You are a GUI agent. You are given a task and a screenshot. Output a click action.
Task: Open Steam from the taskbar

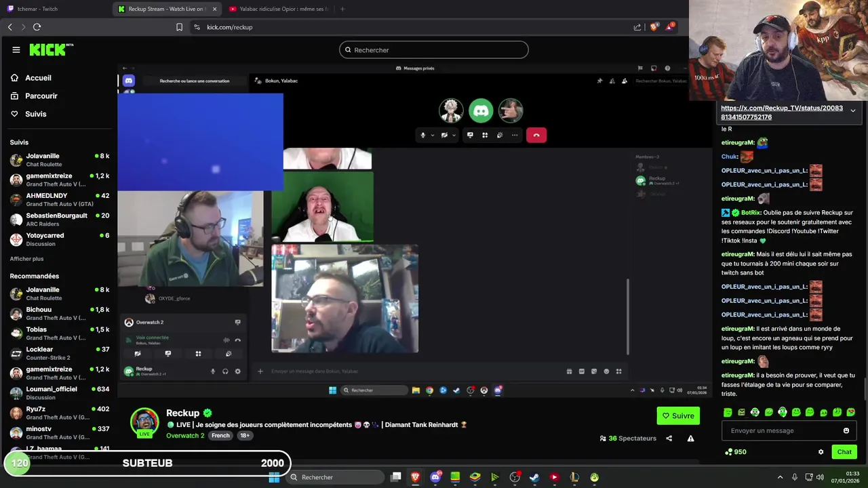click(534, 477)
